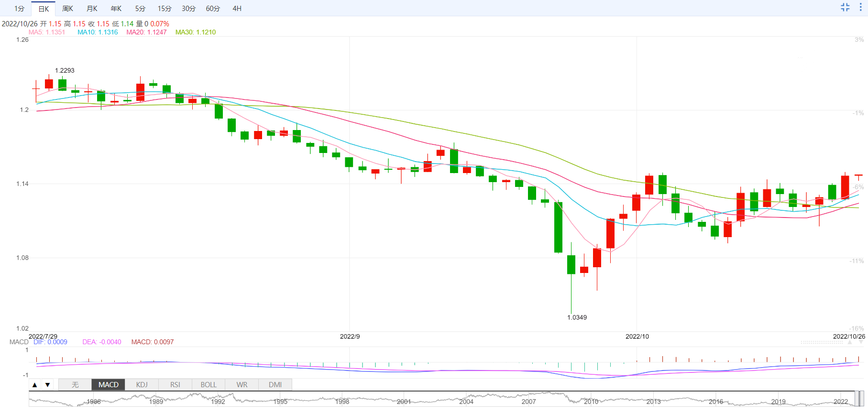The image size is (868, 414).
Task: Switch to the 4H timeframe tab
Action: click(x=237, y=9)
